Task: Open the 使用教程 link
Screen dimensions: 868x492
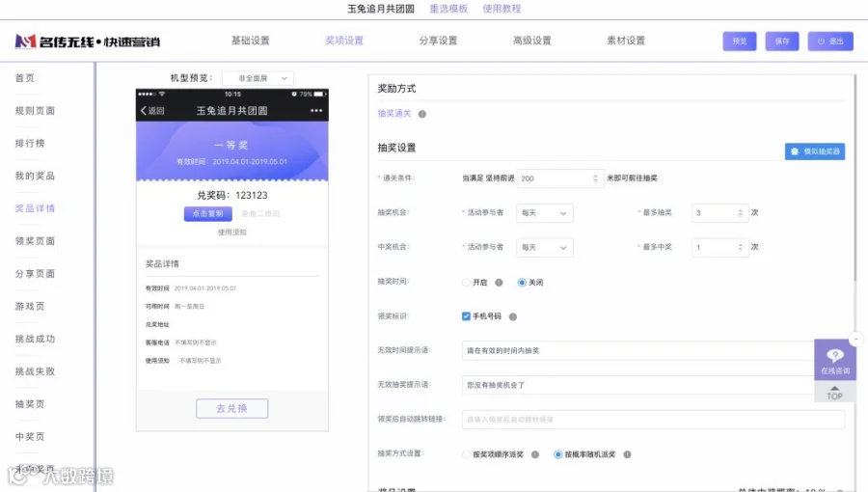Action: click(502, 9)
